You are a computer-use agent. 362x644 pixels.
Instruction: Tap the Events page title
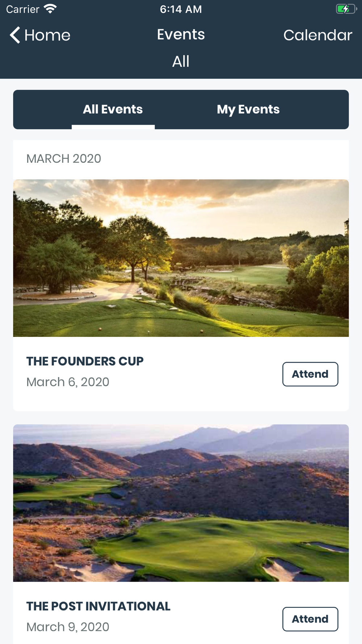pos(181,34)
